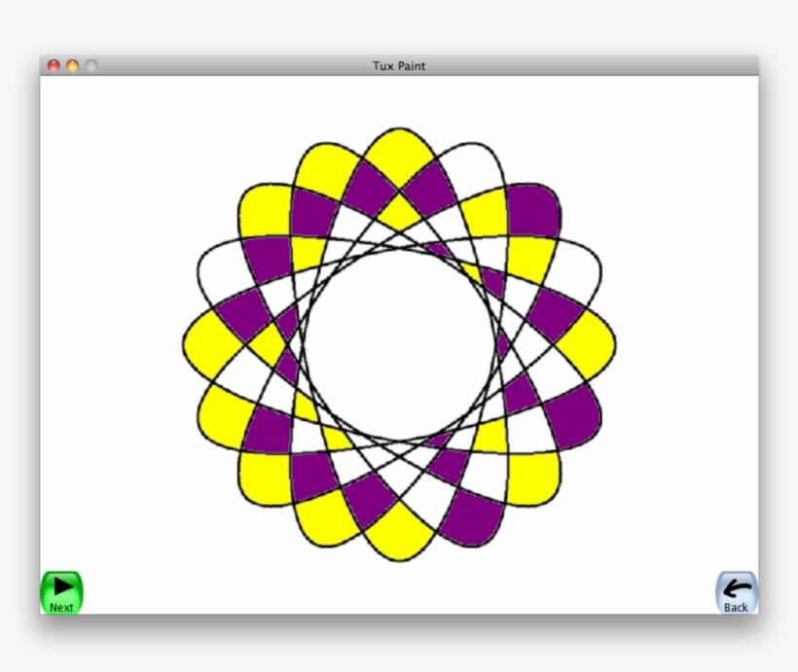Click the white circular center of the spirograph
This screenshot has height=672, width=798.
399,350
